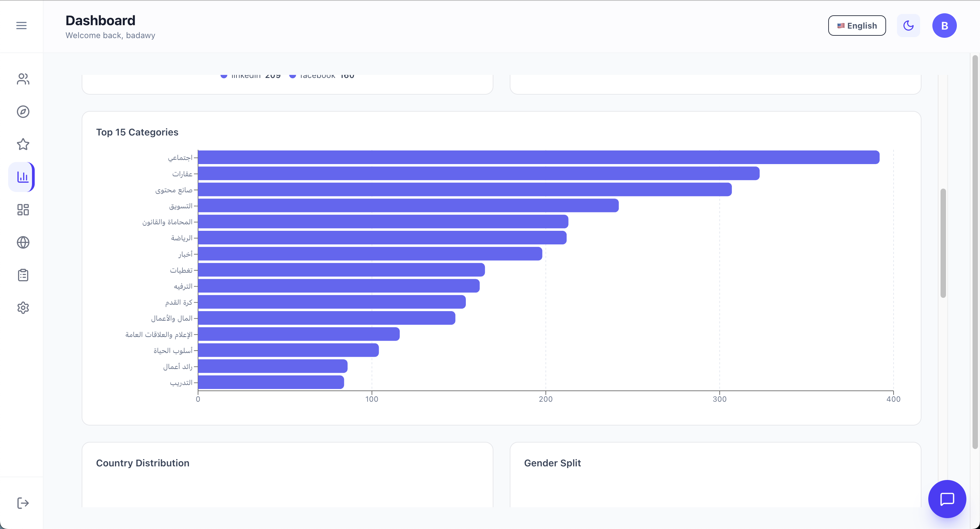Open the chat bubble floating button
Viewport: 980px width, 529px height.
tap(947, 499)
